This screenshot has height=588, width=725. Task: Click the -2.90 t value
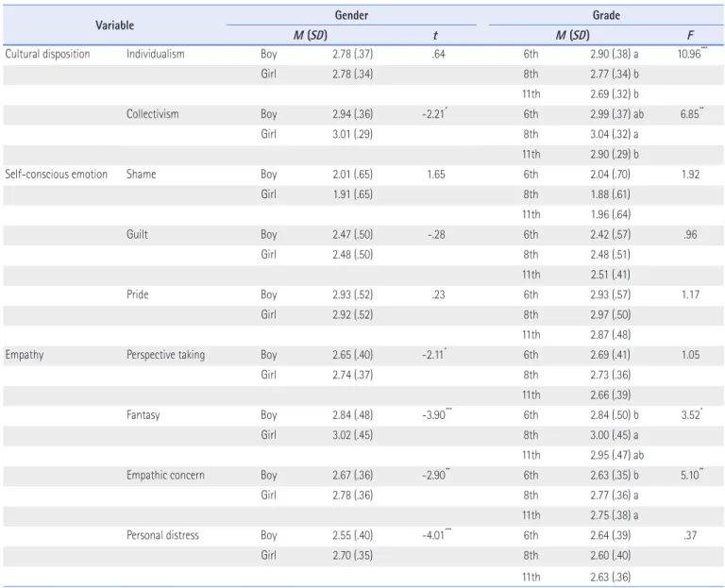pos(435,475)
